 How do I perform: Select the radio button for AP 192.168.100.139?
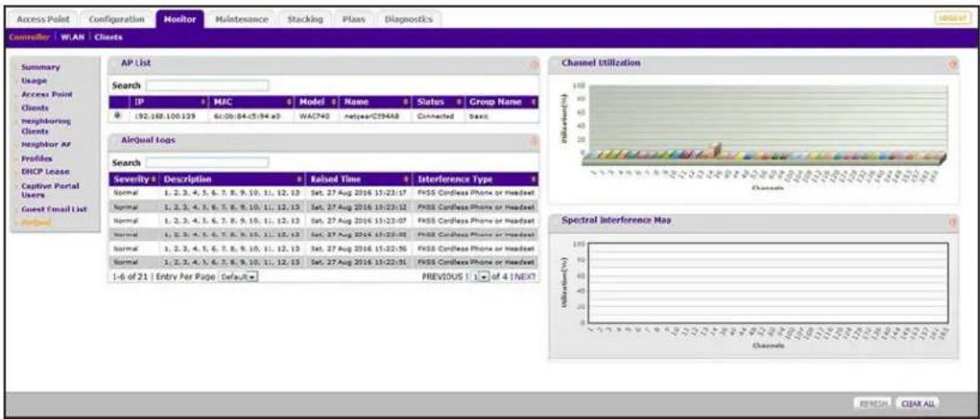(x=118, y=116)
